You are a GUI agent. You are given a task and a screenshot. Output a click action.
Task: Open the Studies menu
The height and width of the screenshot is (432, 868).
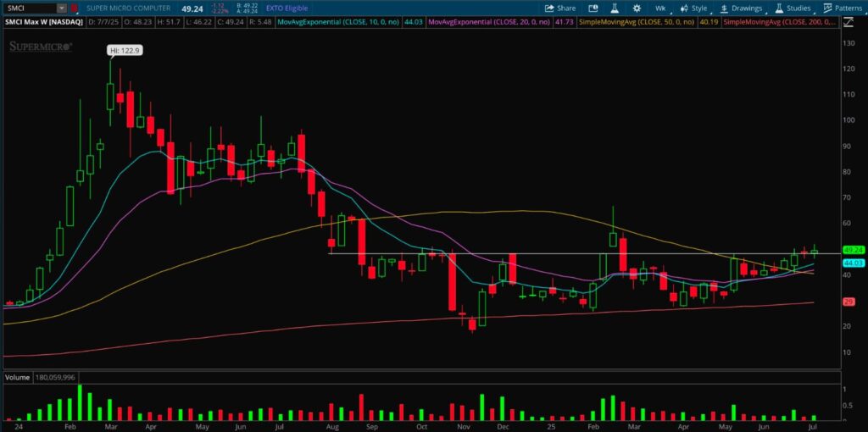[793, 8]
